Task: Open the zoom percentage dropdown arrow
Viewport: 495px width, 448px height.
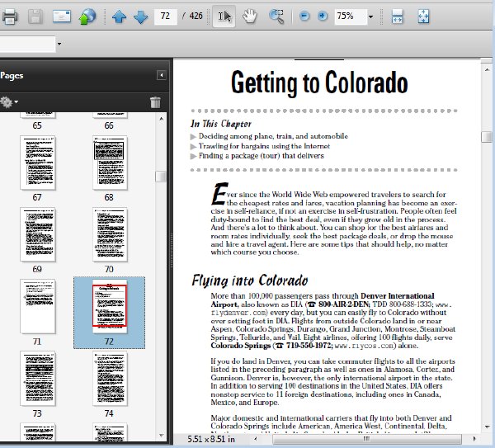Action: click(371, 17)
